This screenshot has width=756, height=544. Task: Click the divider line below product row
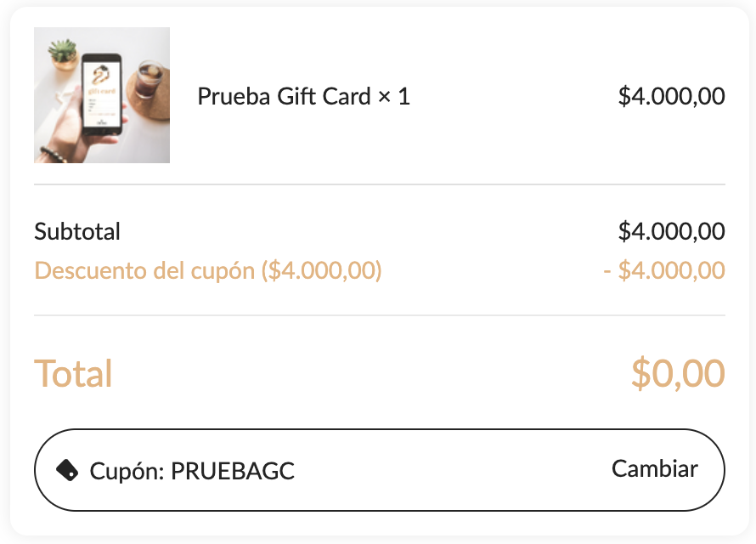coord(380,184)
